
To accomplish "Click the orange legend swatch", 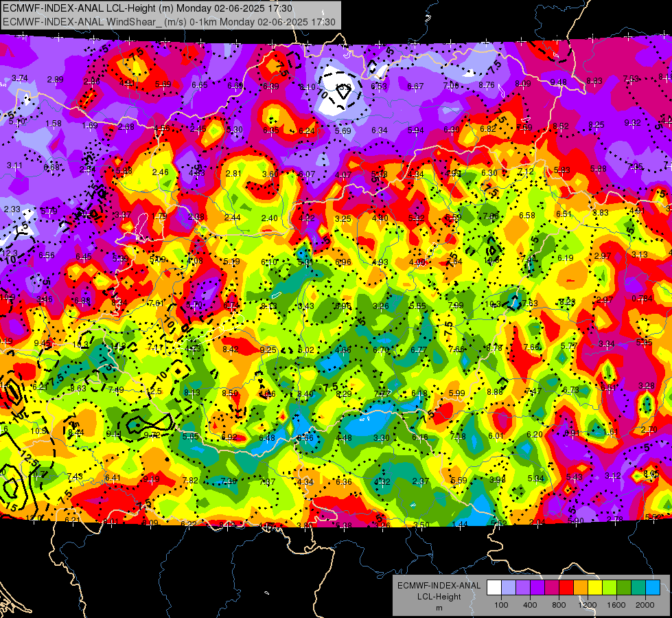I will pyautogui.click(x=581, y=588).
